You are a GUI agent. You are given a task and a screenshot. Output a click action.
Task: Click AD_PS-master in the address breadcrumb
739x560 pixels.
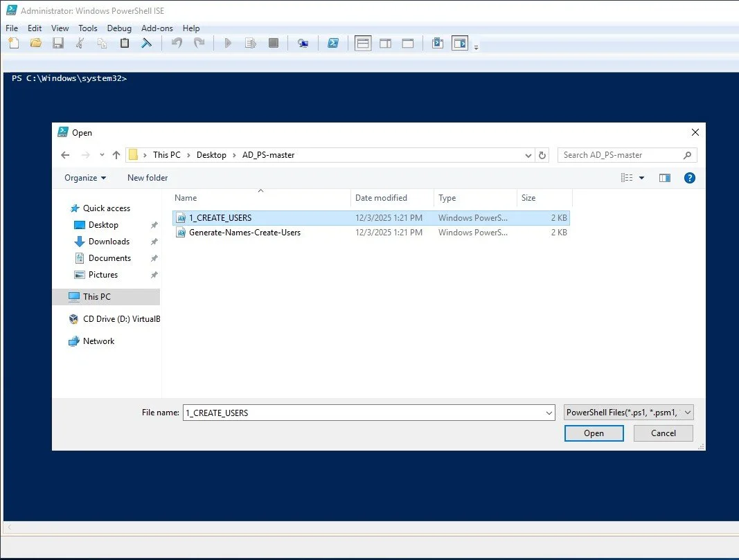click(x=268, y=155)
